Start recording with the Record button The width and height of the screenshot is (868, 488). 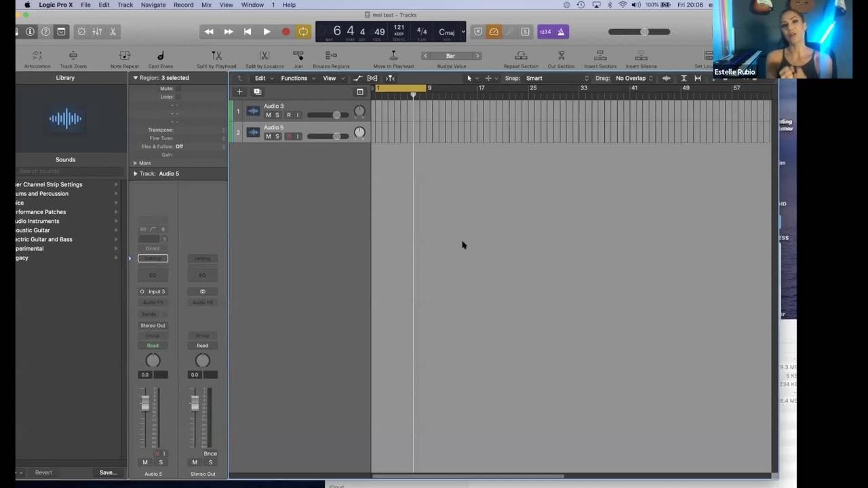pyautogui.click(x=285, y=32)
